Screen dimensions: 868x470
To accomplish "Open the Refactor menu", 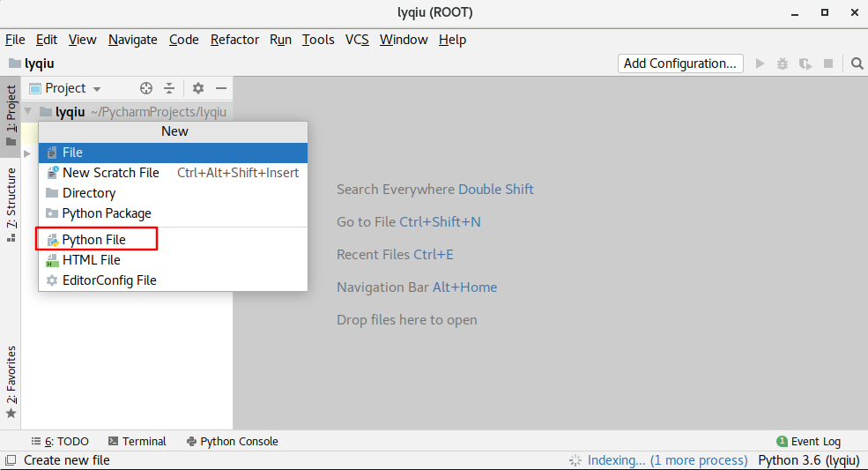I will pos(234,40).
